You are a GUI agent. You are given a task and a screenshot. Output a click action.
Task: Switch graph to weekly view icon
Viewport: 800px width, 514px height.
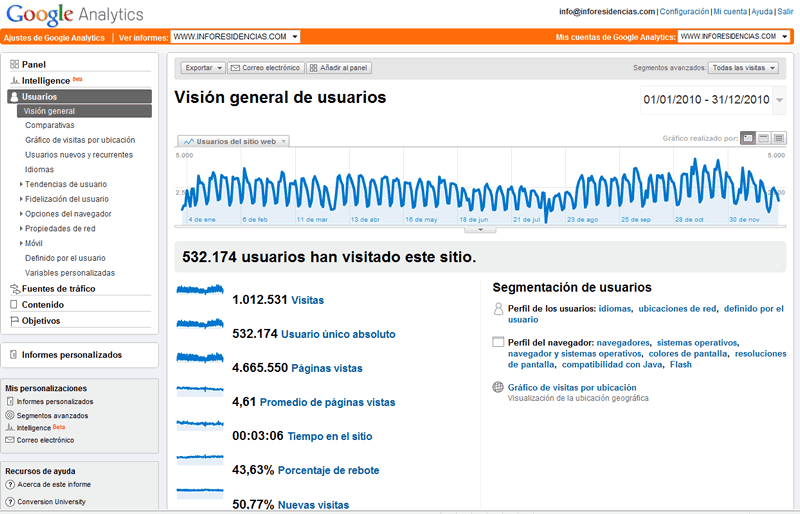pyautogui.click(x=763, y=138)
